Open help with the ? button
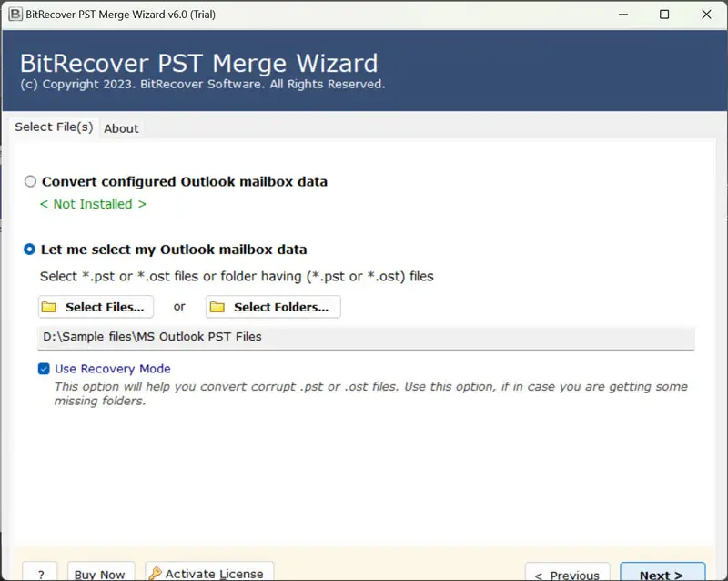This screenshot has width=728, height=581. (x=41, y=574)
